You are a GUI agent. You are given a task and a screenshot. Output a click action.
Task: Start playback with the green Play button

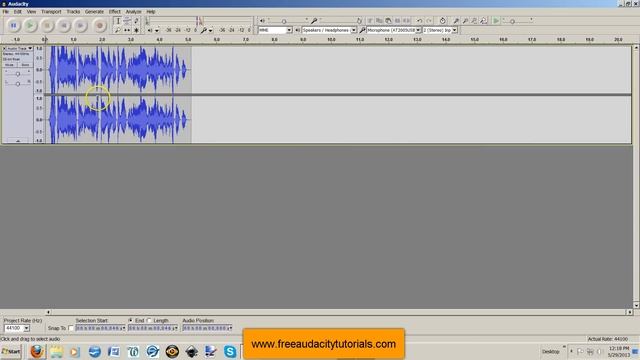click(30, 26)
